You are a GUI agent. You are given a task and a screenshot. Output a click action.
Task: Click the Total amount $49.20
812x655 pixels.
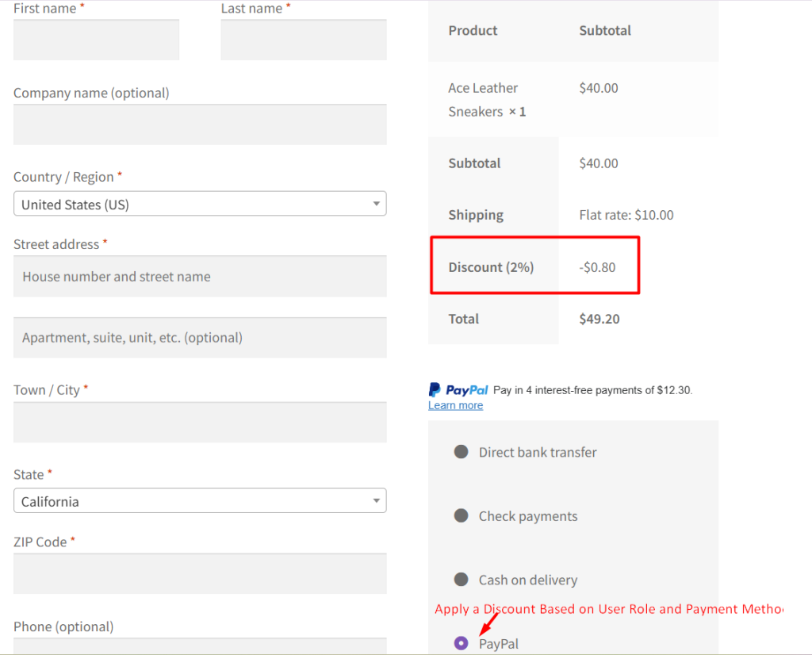coord(599,318)
